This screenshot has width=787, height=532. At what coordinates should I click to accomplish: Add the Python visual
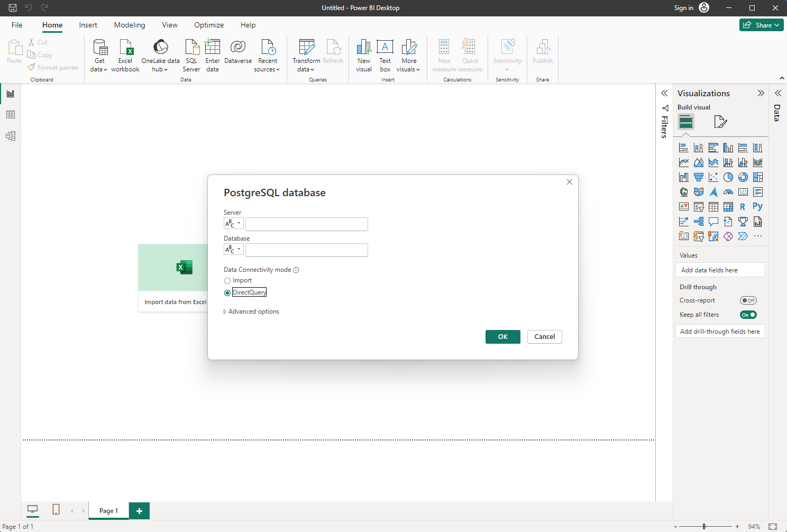(x=758, y=207)
